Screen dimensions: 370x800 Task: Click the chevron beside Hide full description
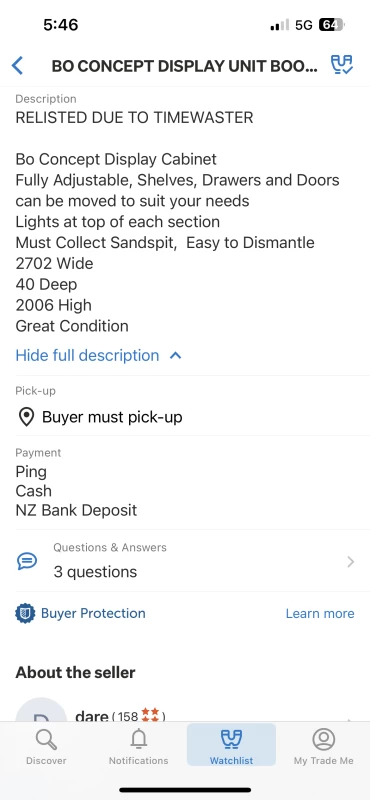point(175,356)
